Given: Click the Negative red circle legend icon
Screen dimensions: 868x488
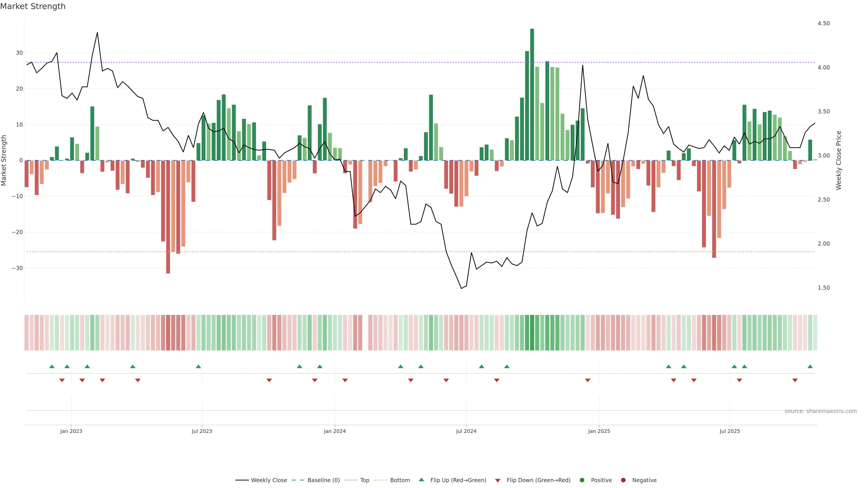Looking at the screenshot, I should [x=623, y=480].
